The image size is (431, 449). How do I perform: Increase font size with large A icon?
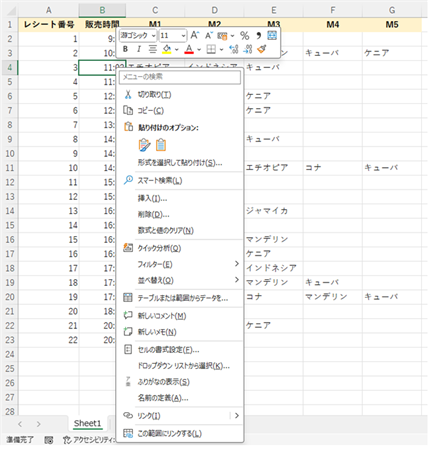click(194, 35)
